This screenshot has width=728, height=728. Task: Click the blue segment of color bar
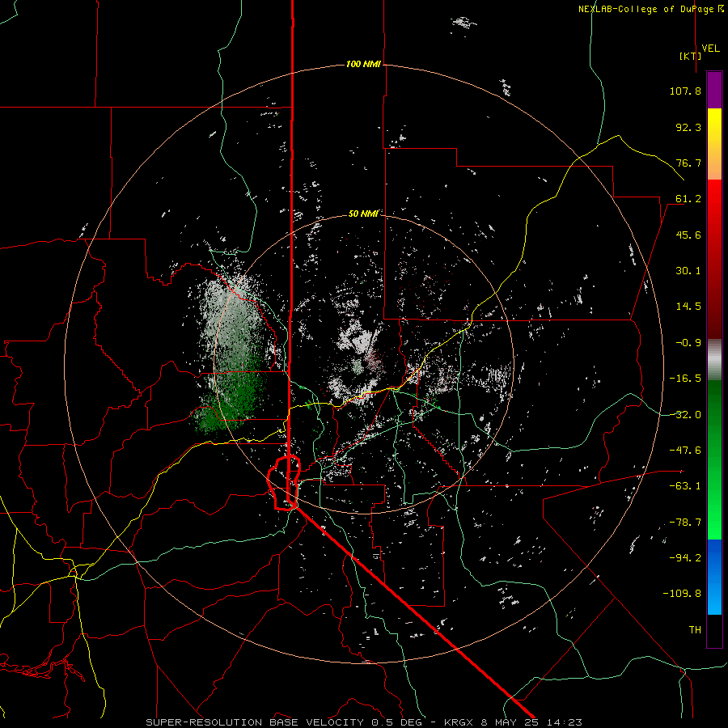click(x=714, y=577)
